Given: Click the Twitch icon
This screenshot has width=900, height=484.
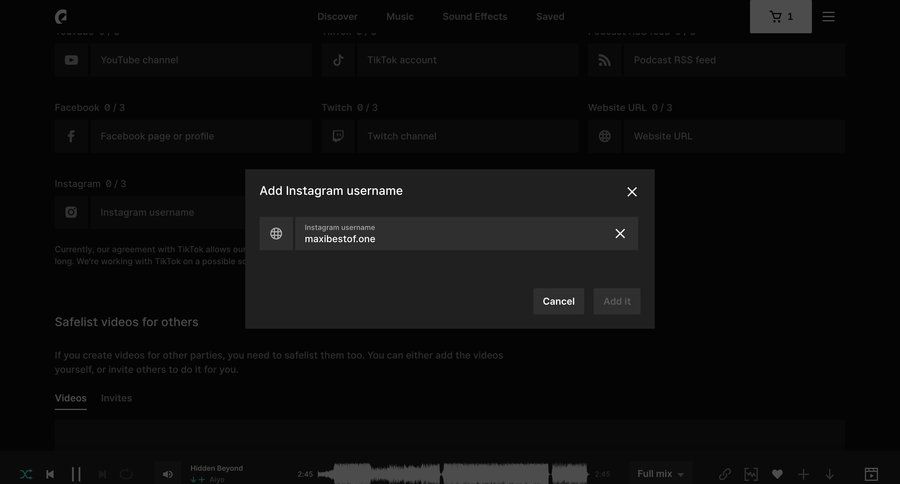Looking at the screenshot, I should (x=338, y=136).
